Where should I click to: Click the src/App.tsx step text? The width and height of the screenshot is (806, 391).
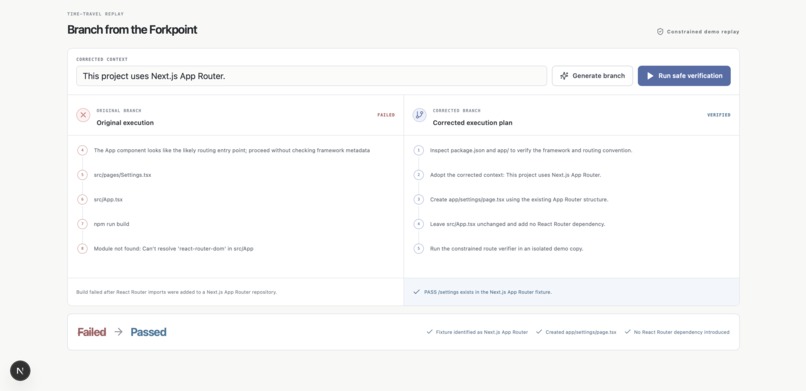pos(108,199)
